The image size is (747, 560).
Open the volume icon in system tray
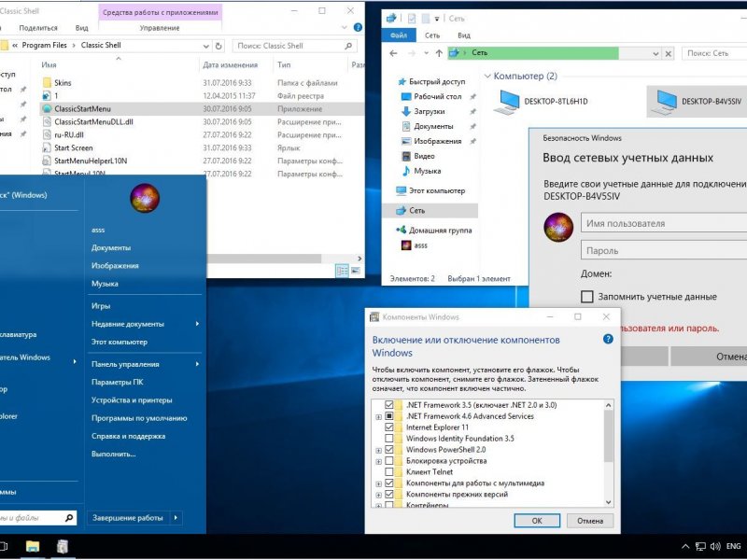[715, 547]
